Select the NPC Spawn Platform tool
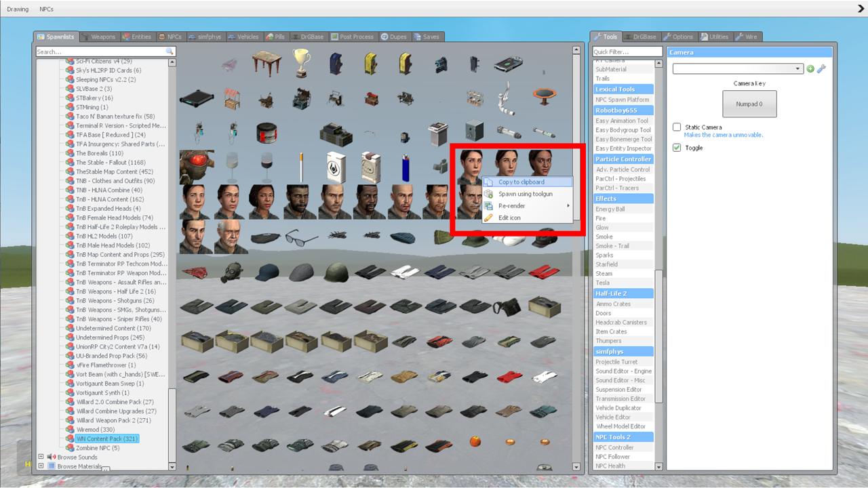 coord(623,100)
